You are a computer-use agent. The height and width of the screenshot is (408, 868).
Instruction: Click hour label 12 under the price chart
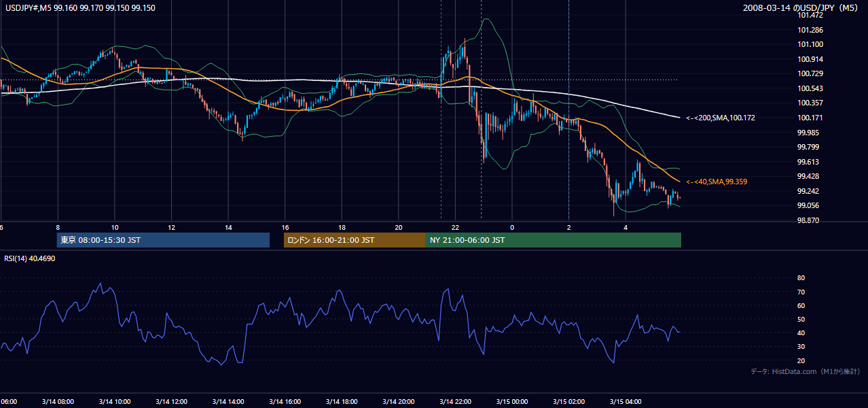click(x=172, y=227)
